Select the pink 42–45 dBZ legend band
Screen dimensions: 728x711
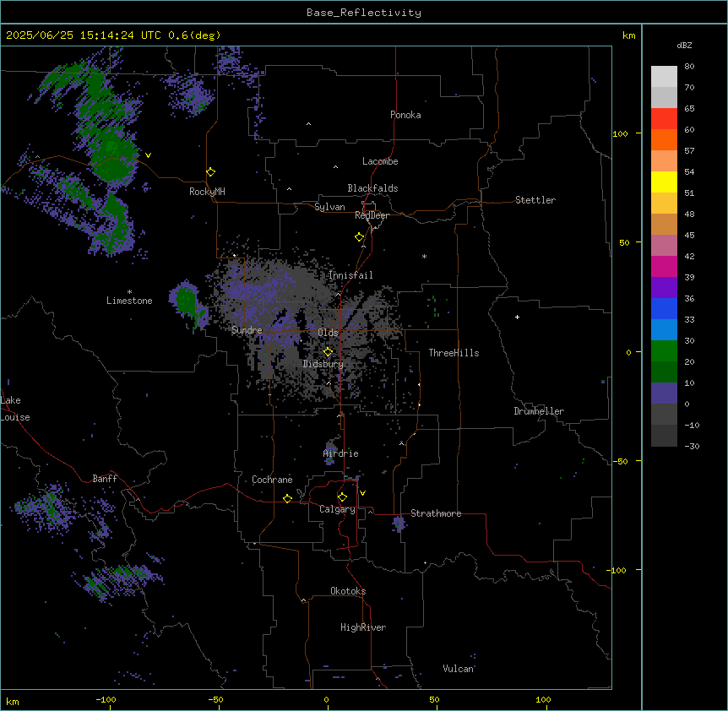664,245
